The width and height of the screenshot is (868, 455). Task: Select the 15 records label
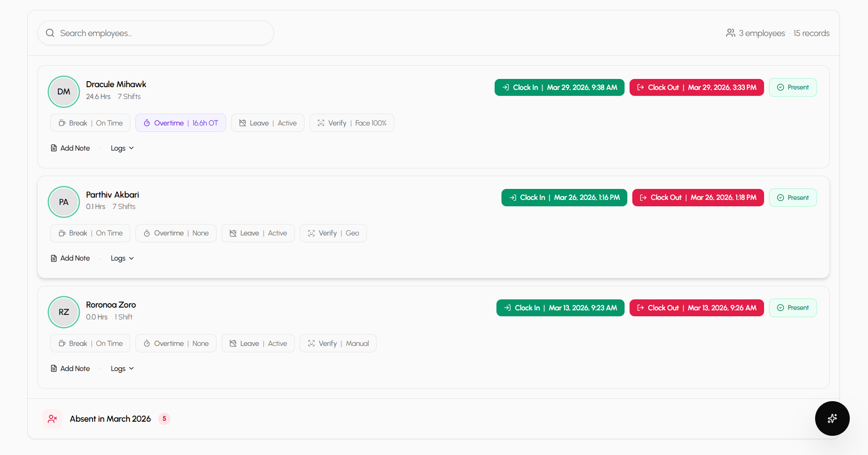pos(811,33)
